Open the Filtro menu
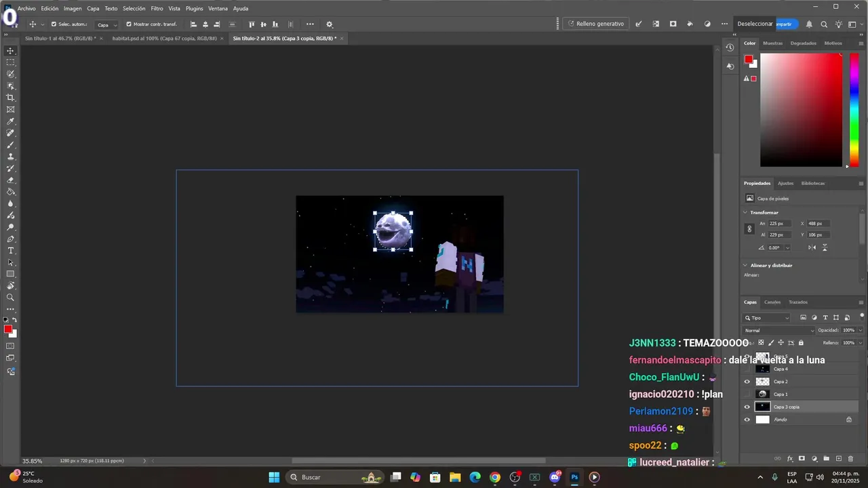868x488 pixels. (x=157, y=8)
